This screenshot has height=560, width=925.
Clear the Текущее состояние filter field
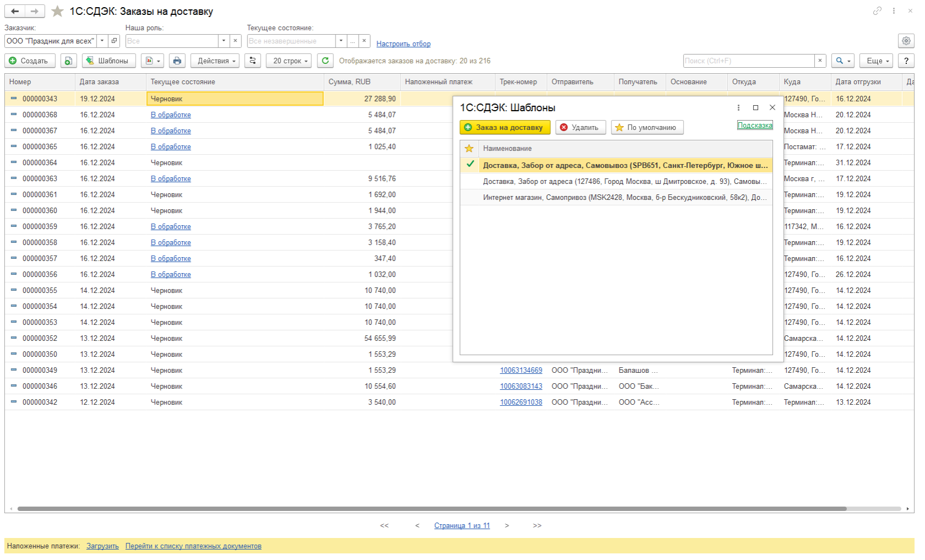pyautogui.click(x=364, y=41)
